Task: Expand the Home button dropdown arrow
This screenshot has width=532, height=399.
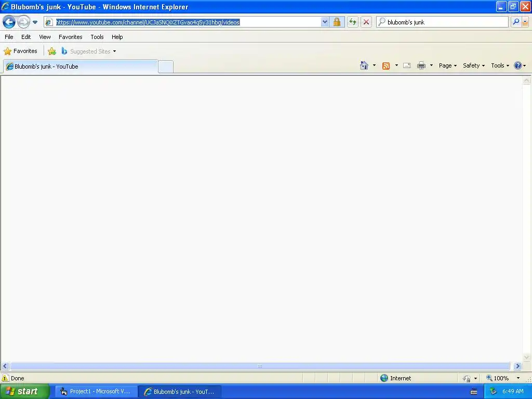Action: [x=374, y=65]
